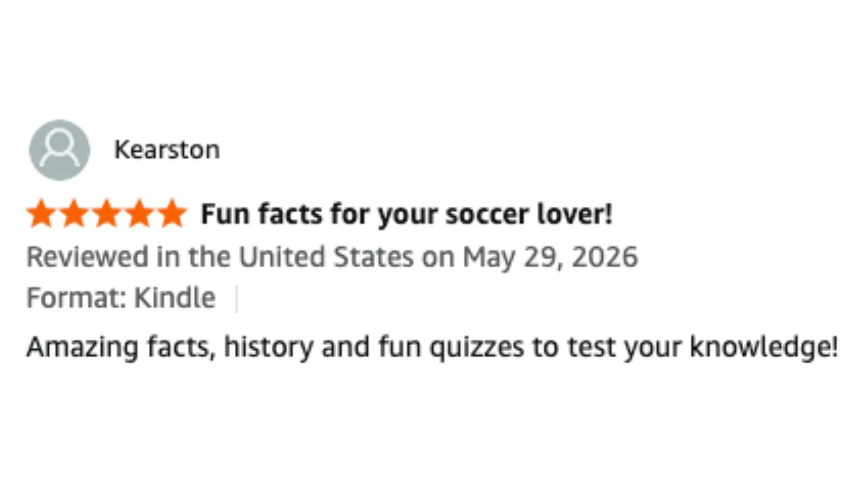Click the word 'lover!' in review title
Image resolution: width=868 pixels, height=488 pixels.
(x=574, y=214)
